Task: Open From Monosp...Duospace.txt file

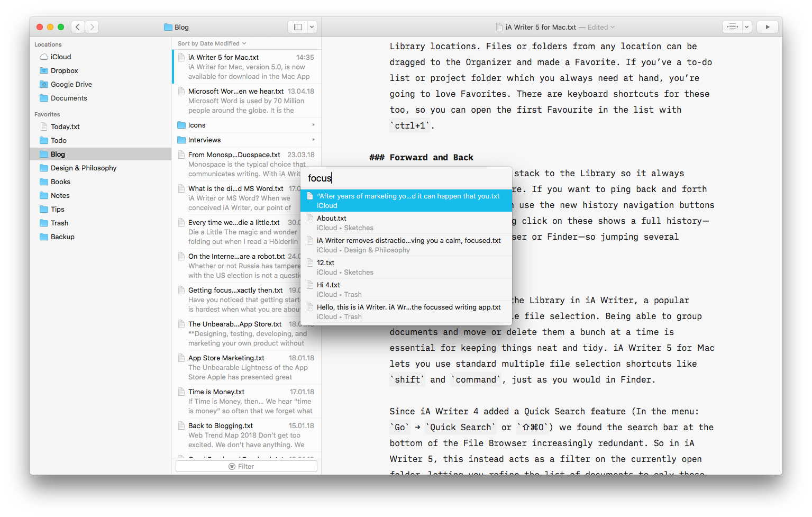Action: pyautogui.click(x=247, y=164)
